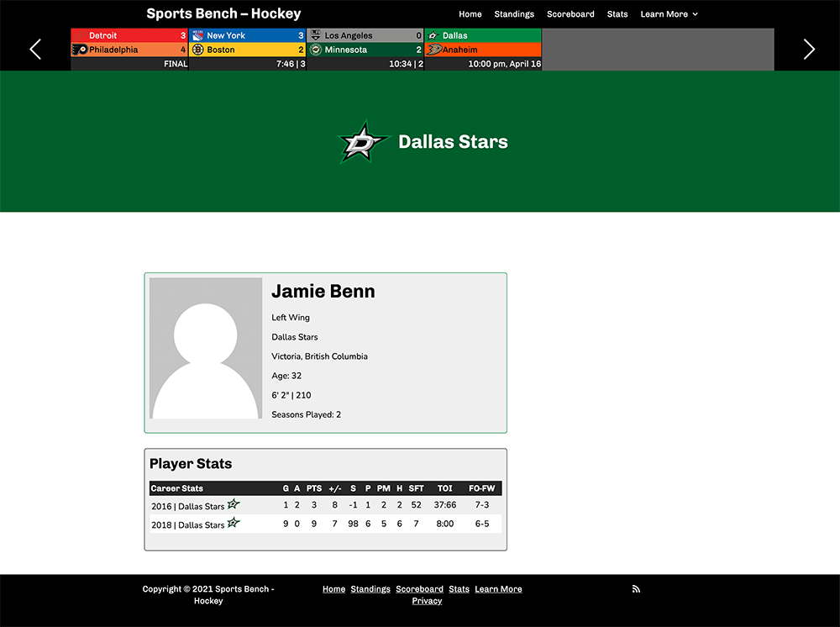Click the Seasons Played: 2 text

tap(306, 414)
